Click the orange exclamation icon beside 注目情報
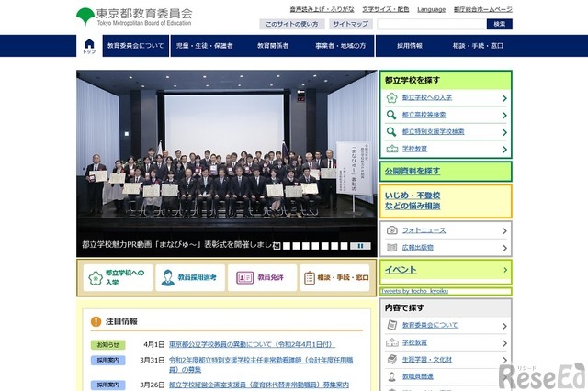 tap(96, 321)
